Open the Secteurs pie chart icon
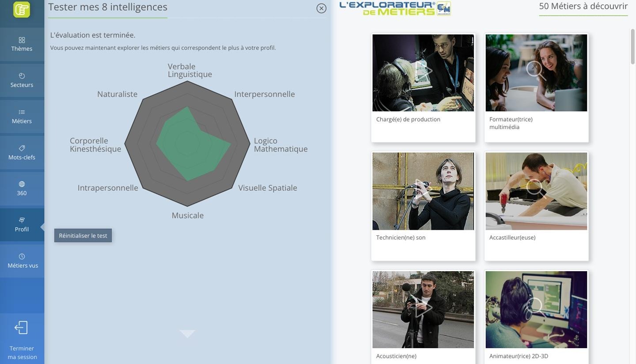 22,76
